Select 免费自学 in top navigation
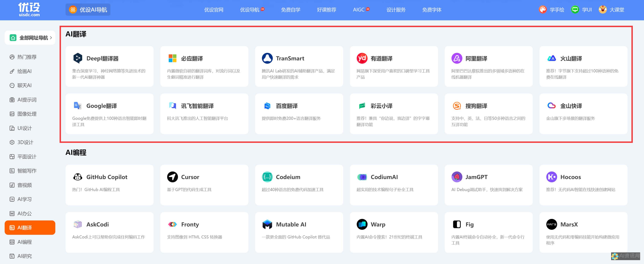This screenshot has height=264, width=644. click(291, 9)
